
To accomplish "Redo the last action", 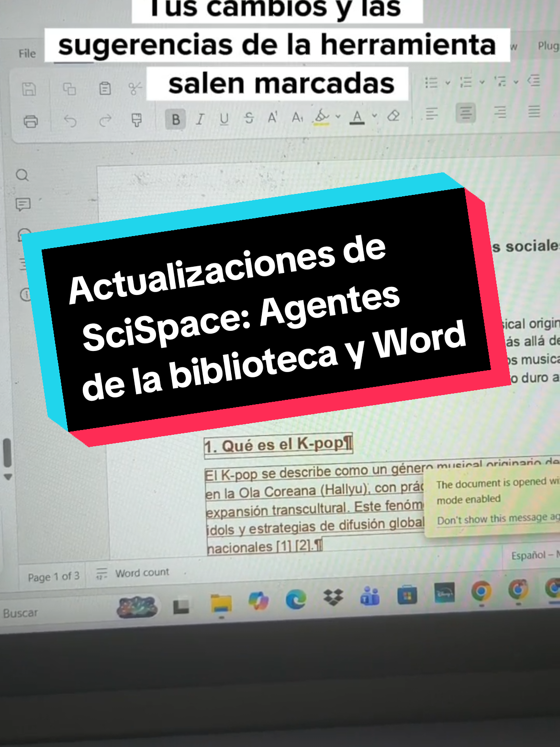I will (105, 121).
